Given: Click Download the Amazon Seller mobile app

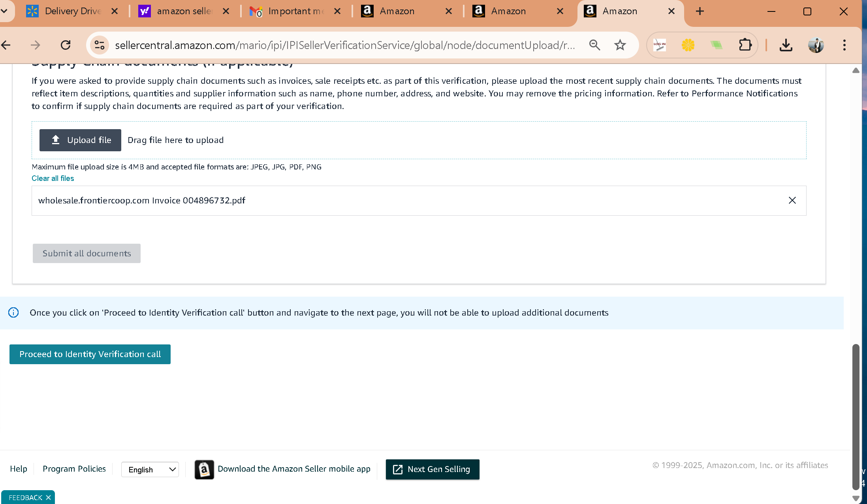Looking at the screenshot, I should [x=294, y=469].
